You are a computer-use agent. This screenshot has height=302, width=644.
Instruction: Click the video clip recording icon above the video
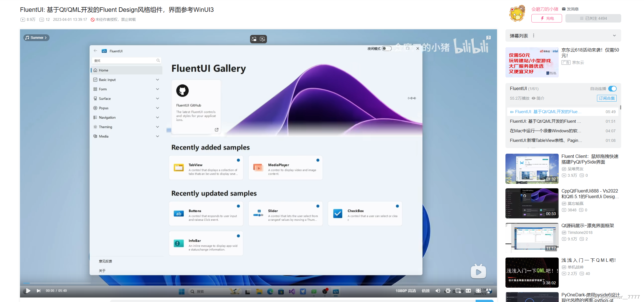click(x=262, y=39)
